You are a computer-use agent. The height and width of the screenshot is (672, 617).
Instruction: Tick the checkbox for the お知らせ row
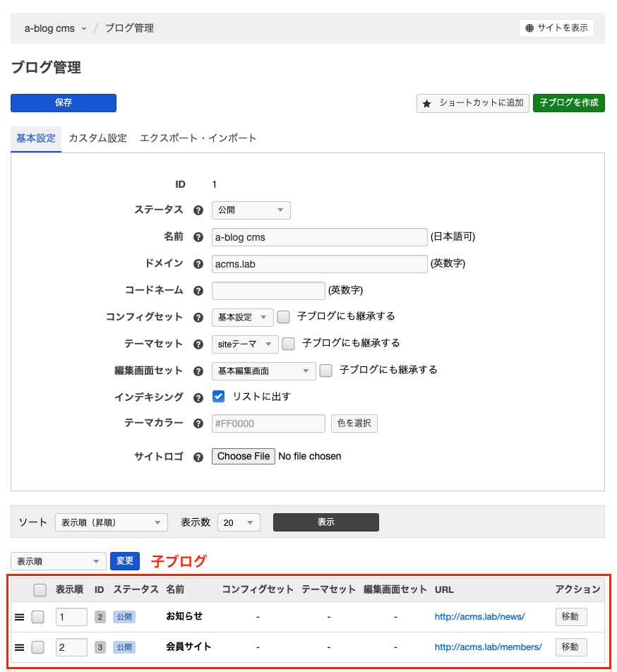[x=38, y=617]
